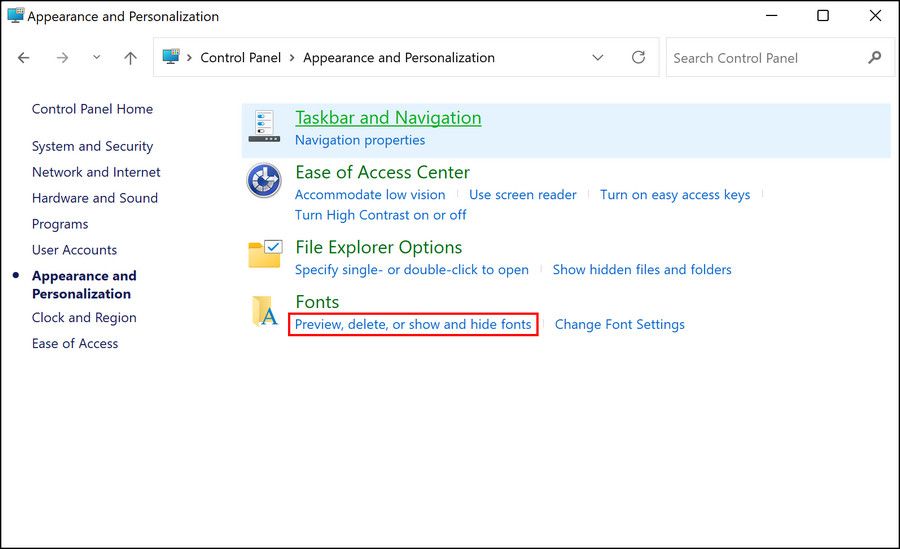Open Network and Internet category

tap(96, 172)
